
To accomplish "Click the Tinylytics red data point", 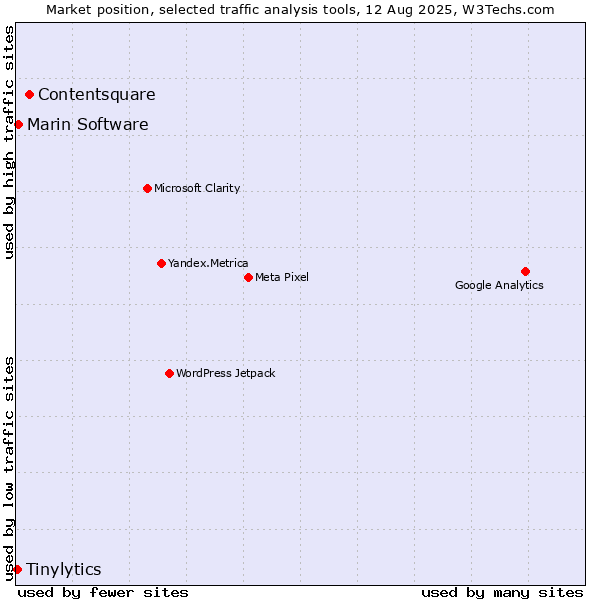I will 17,569.
